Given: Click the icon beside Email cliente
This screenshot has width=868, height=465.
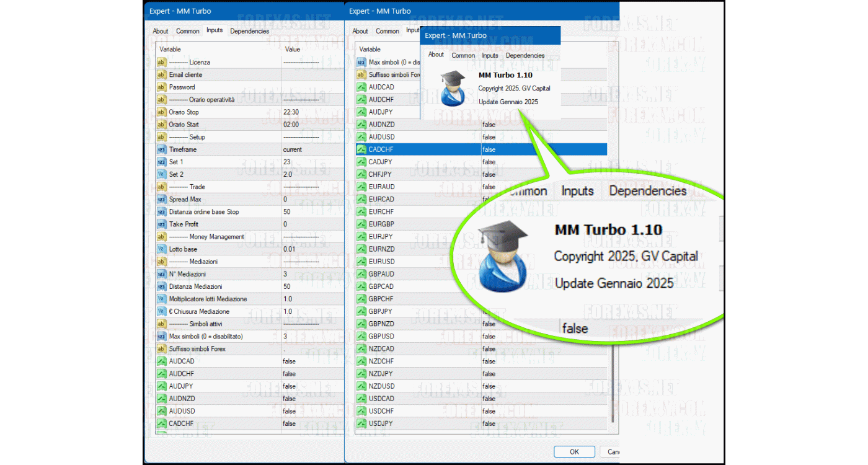Looking at the screenshot, I should (x=161, y=75).
